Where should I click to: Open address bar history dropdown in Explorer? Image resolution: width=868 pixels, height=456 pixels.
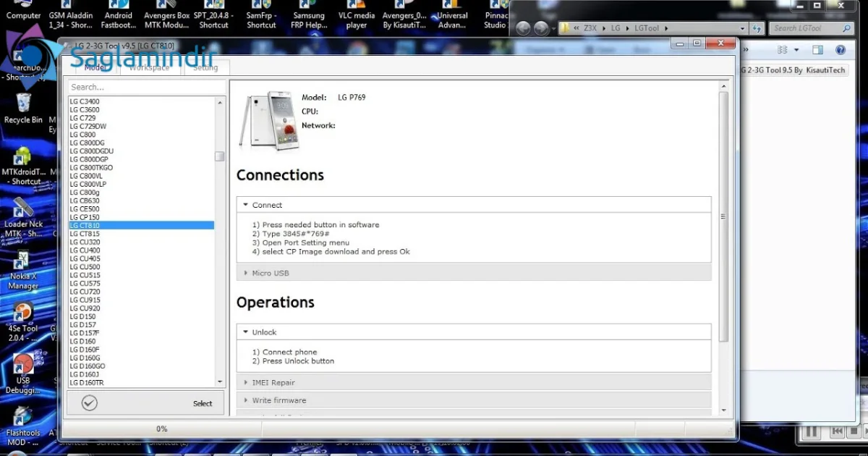(742, 28)
